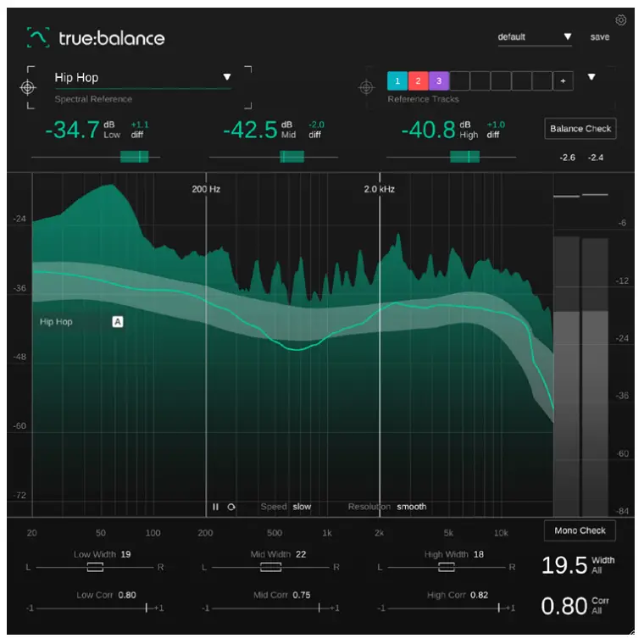Change Resolution smooth setting
Image resolution: width=644 pixels, height=644 pixels.
[x=412, y=507]
